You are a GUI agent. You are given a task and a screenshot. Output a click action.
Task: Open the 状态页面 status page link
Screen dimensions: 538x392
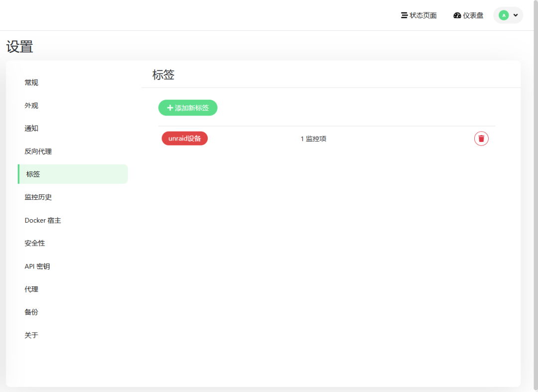419,15
